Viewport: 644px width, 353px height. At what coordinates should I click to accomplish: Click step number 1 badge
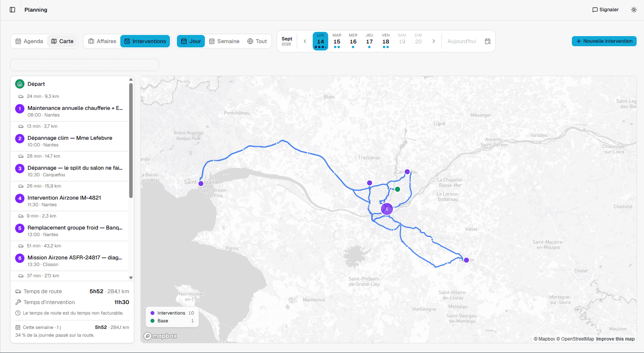tap(20, 109)
